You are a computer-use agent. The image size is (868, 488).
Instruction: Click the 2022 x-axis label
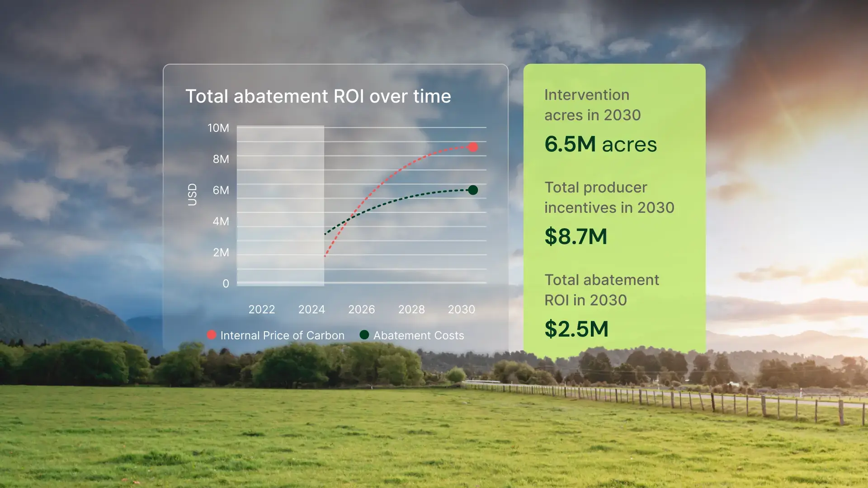262,310
